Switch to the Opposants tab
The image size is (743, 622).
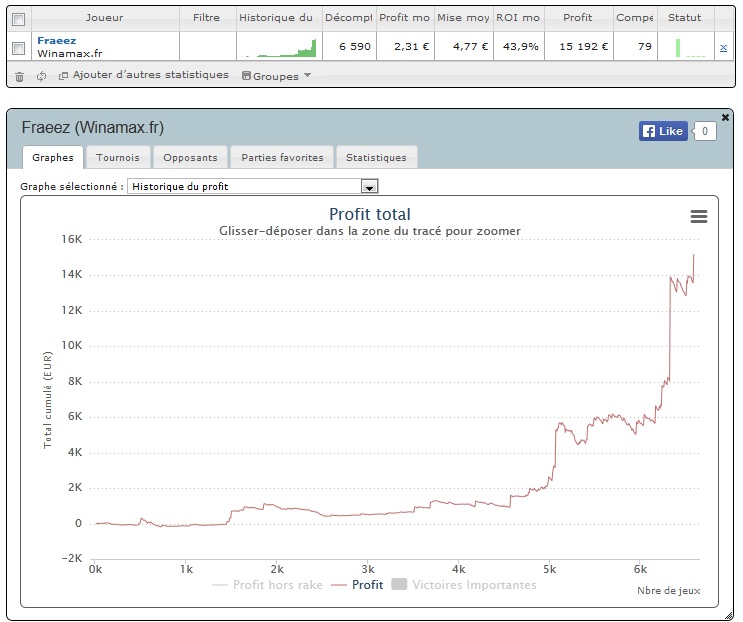(190, 157)
